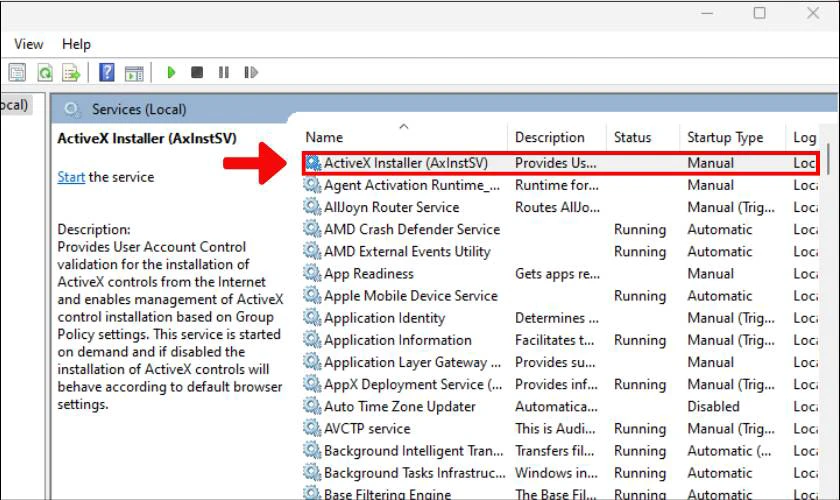Select the AMD Crash Defender Service row
The height and width of the screenshot is (500, 840).
click(560, 229)
